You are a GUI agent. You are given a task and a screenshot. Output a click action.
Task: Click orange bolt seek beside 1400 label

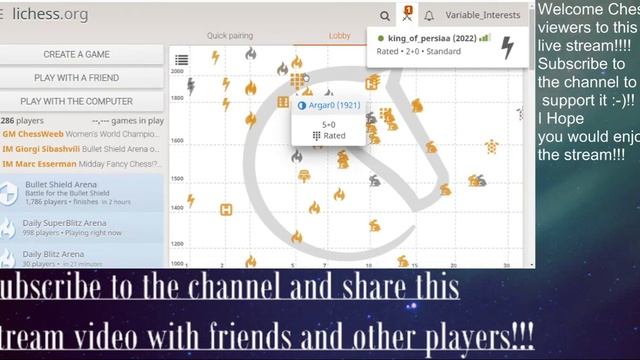click(x=191, y=200)
